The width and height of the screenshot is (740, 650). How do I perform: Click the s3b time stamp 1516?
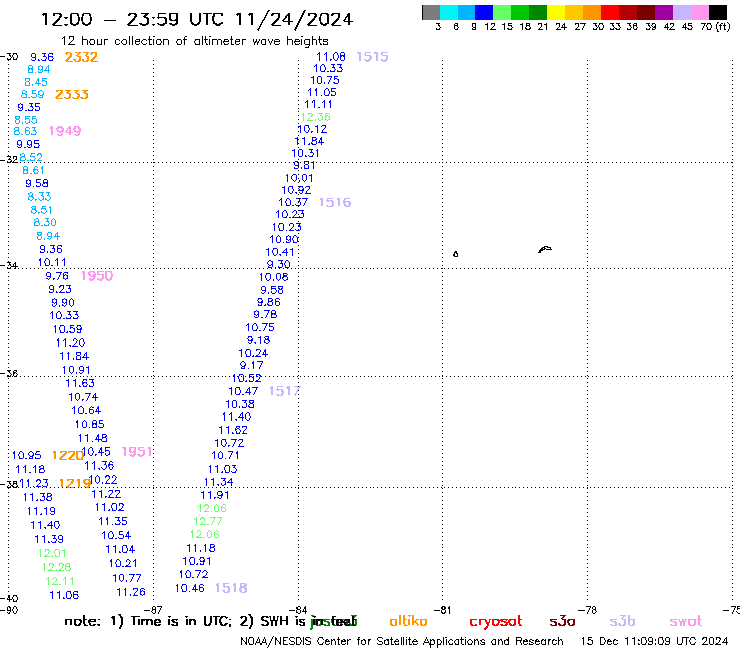coord(335,203)
